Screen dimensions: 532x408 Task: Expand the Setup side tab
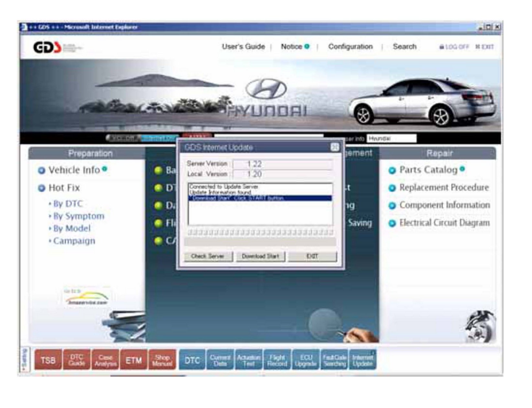[x=25, y=359]
